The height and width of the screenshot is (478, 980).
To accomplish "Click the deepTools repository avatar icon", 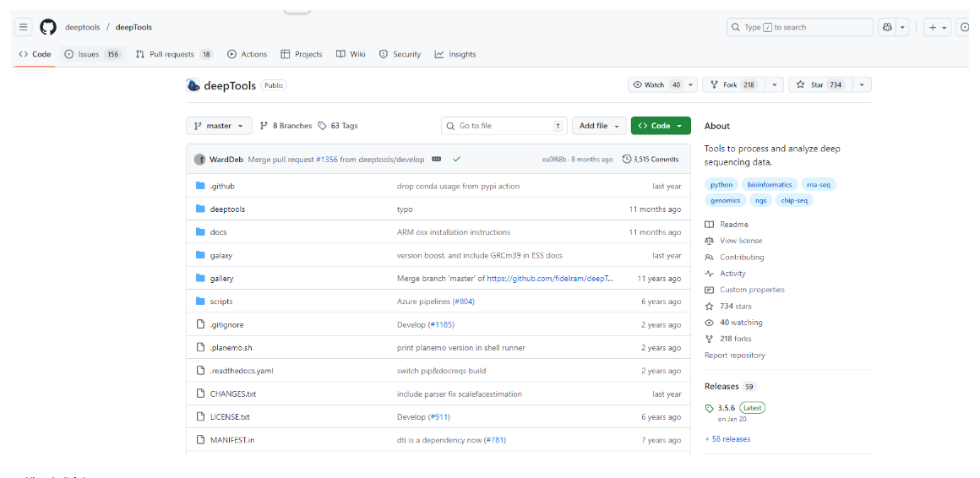I will pos(193,85).
